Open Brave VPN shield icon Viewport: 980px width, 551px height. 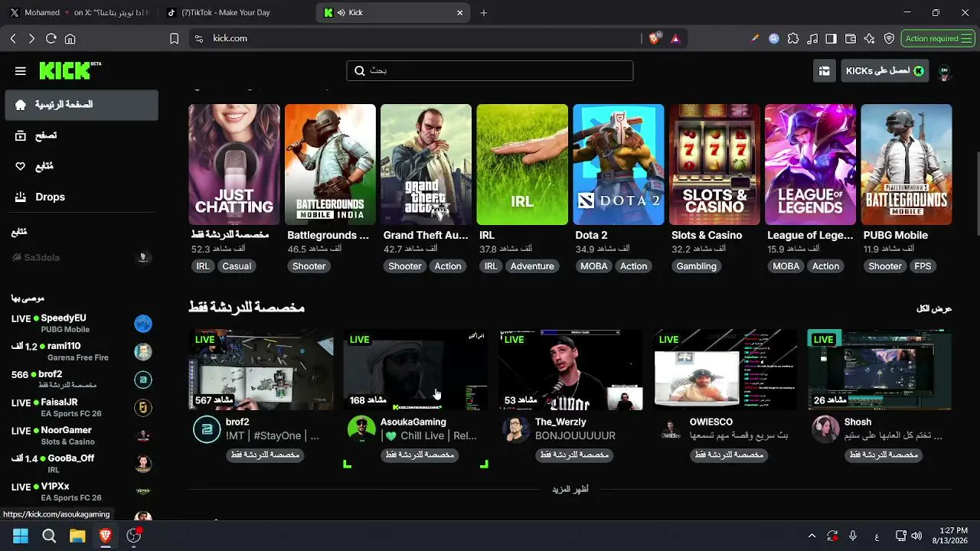pyautogui.click(x=889, y=38)
